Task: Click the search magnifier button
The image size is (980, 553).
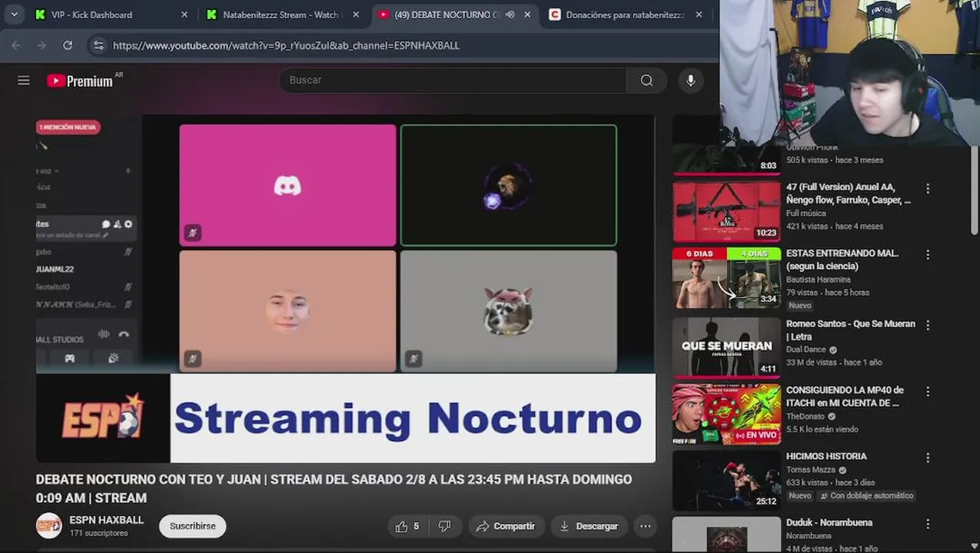Action: [x=646, y=80]
